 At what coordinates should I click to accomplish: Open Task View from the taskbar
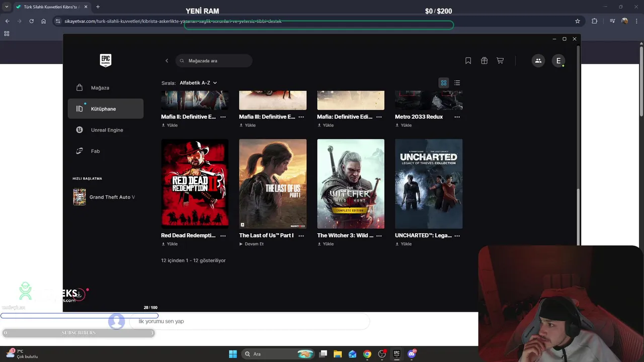click(324, 354)
